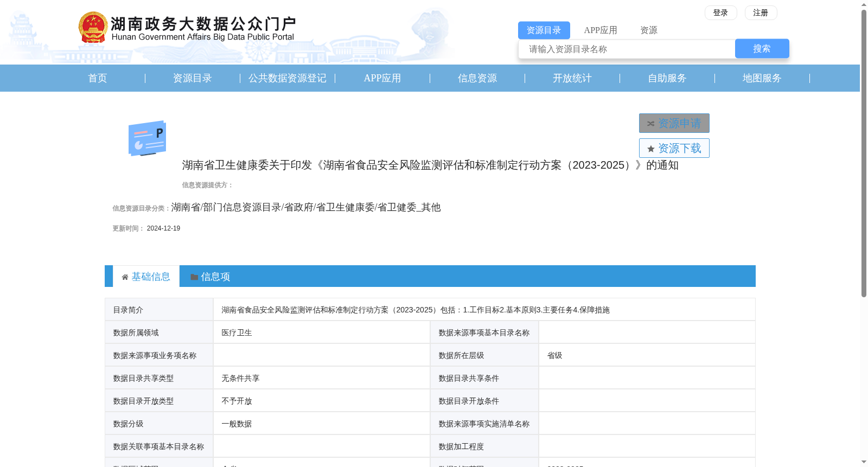868x467 pixels.
Task: Click the 医疗卫生 cell value
Action: (x=237, y=332)
